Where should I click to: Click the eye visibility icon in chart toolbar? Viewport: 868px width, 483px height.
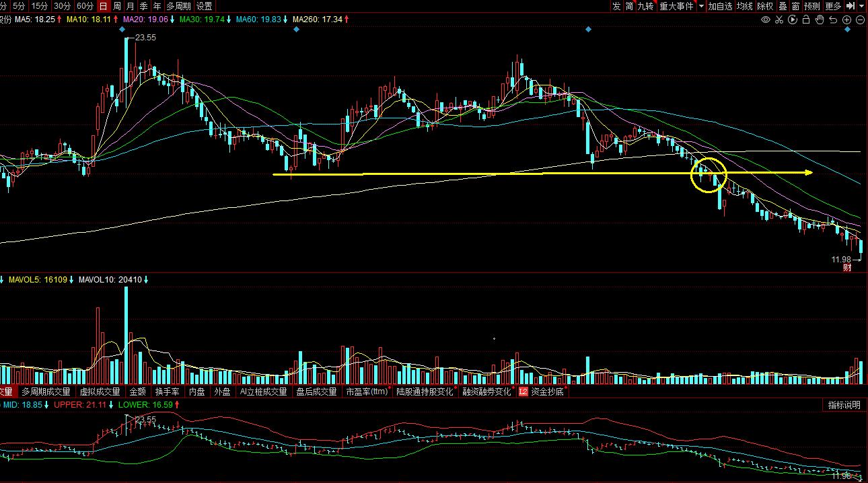[766, 20]
